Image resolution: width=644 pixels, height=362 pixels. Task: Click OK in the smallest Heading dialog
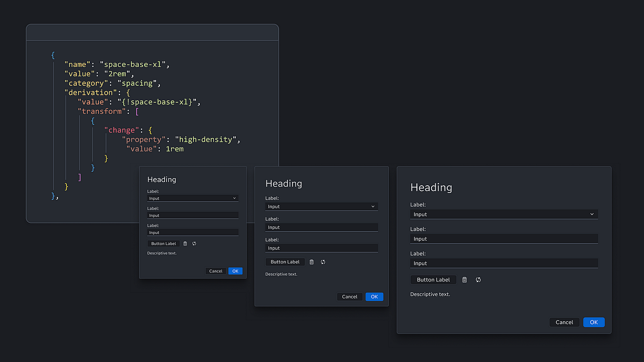235,271
